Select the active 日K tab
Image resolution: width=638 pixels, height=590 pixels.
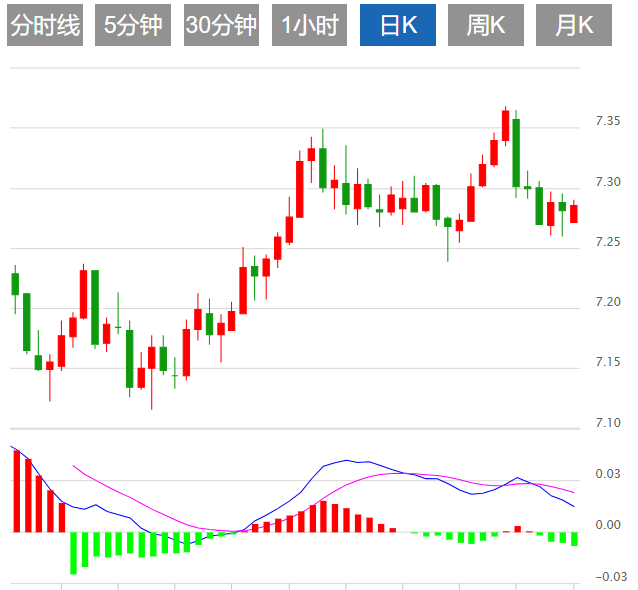point(398,25)
